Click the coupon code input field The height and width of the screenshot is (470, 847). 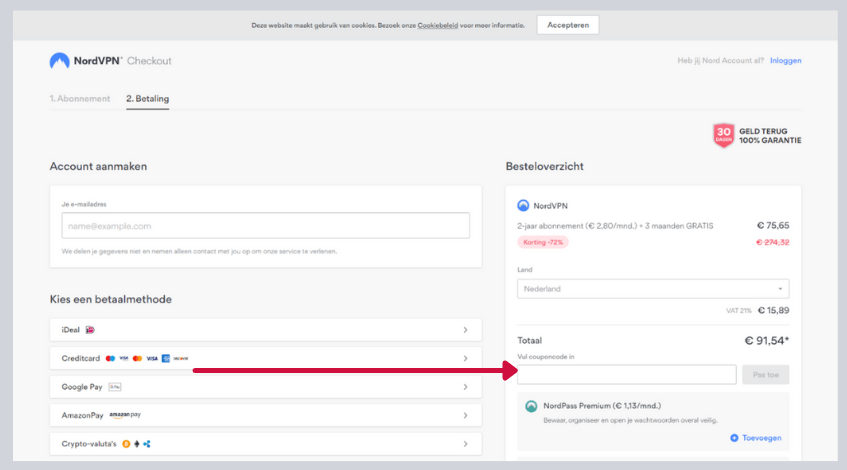[x=626, y=375]
